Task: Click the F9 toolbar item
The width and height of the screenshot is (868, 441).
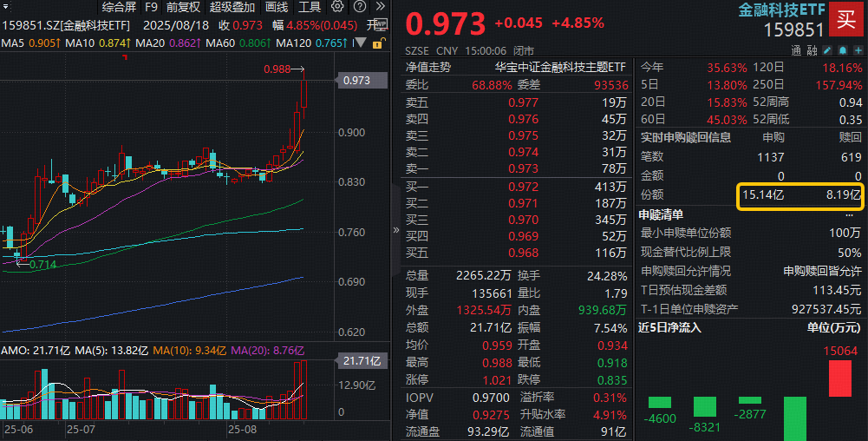Action: tap(152, 7)
